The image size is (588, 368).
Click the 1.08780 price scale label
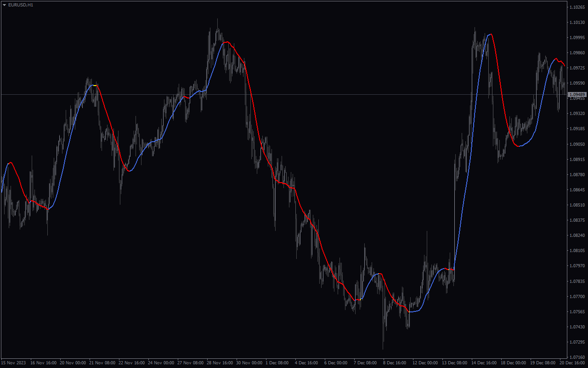577,175
